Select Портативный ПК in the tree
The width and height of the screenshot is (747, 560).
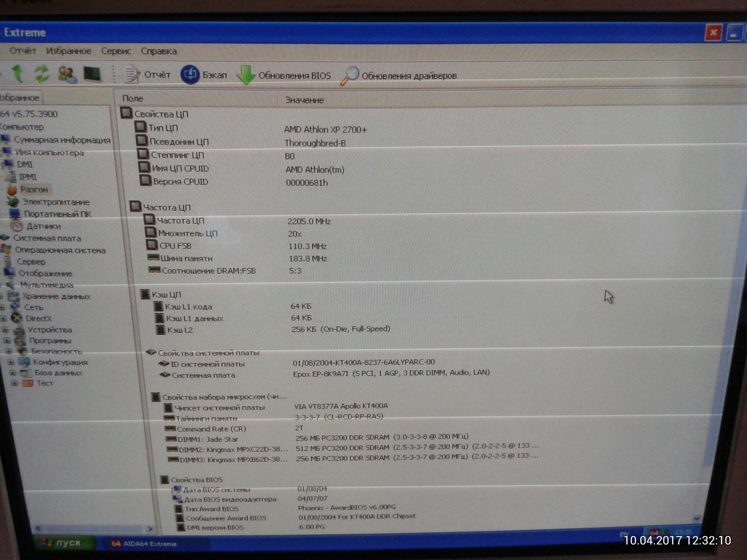[x=58, y=214]
